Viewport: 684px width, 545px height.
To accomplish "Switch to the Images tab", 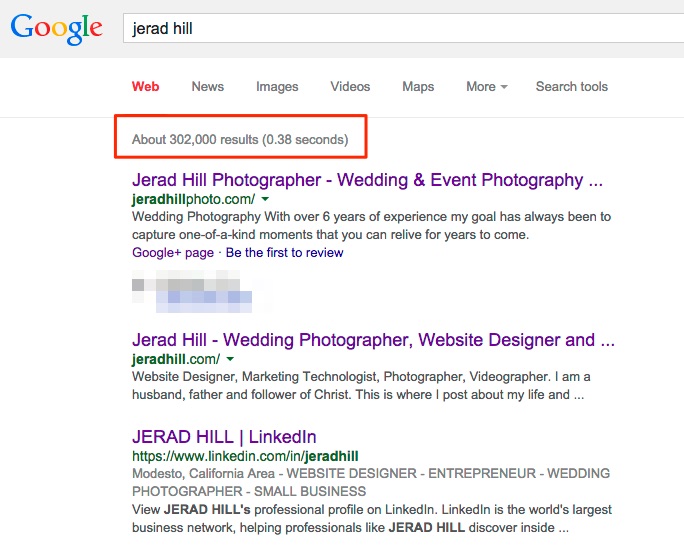I will click(x=277, y=86).
